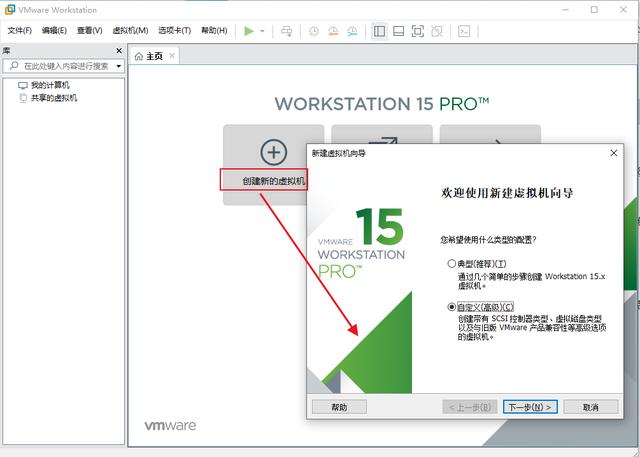
Task: Open the library search dropdown arrow
Action: pos(119,66)
